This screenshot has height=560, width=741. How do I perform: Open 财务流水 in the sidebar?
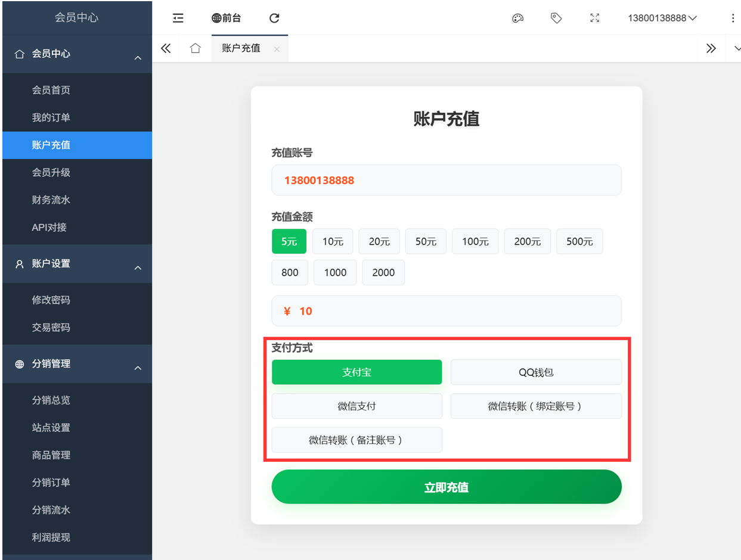tap(51, 200)
